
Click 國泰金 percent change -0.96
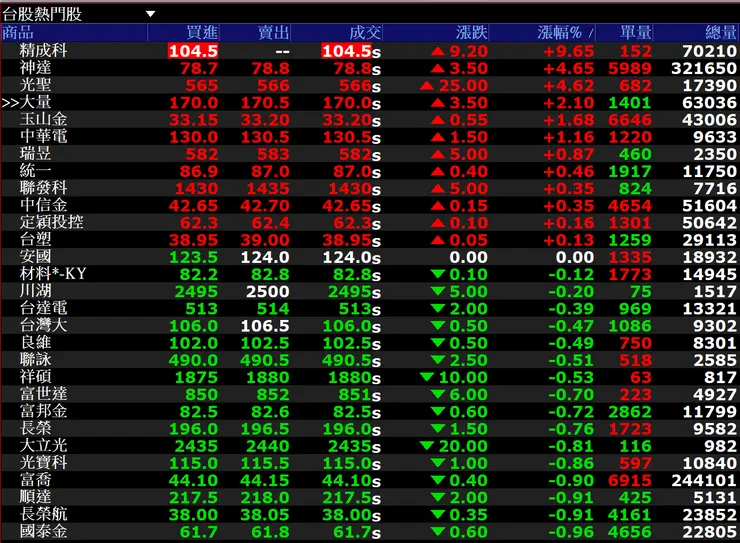[571, 532]
